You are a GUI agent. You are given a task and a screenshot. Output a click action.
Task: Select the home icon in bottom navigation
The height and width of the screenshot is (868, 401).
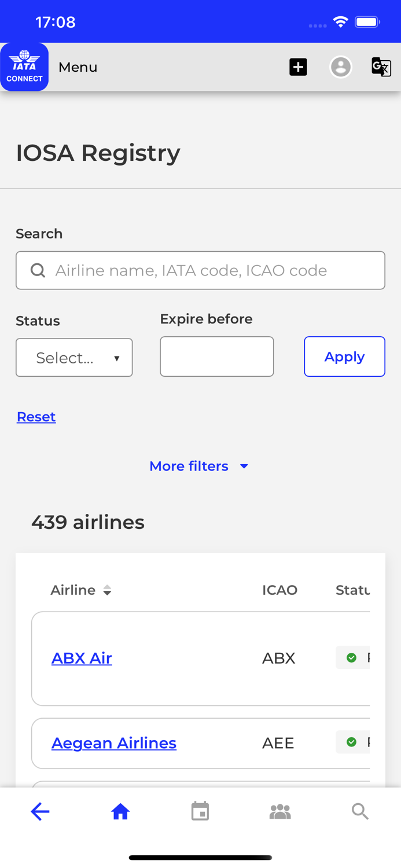[x=120, y=811]
